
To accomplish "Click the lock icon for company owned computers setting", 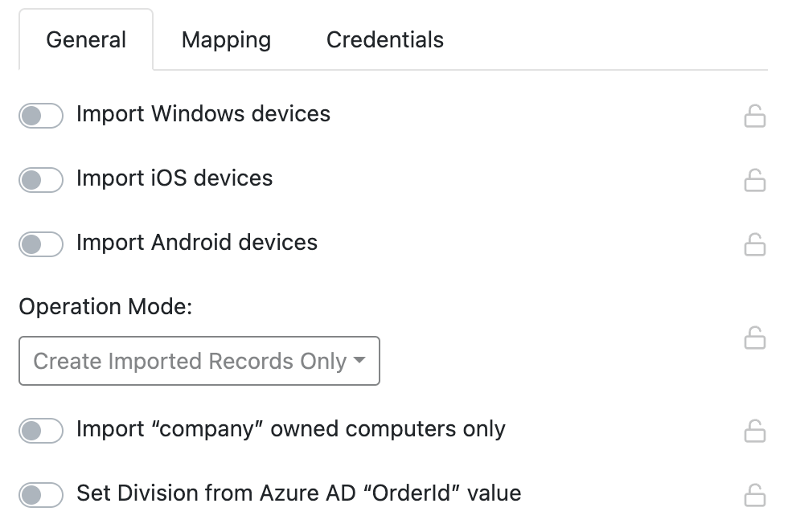I will 756,430.
